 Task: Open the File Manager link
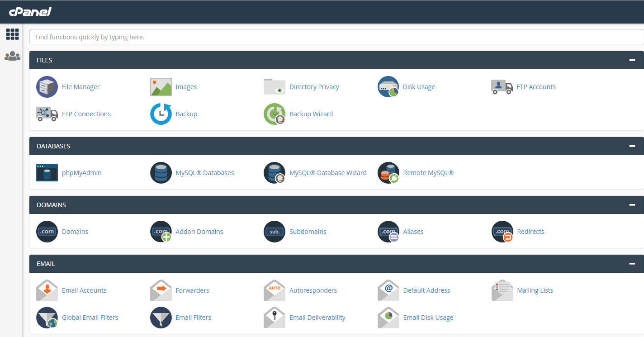81,87
